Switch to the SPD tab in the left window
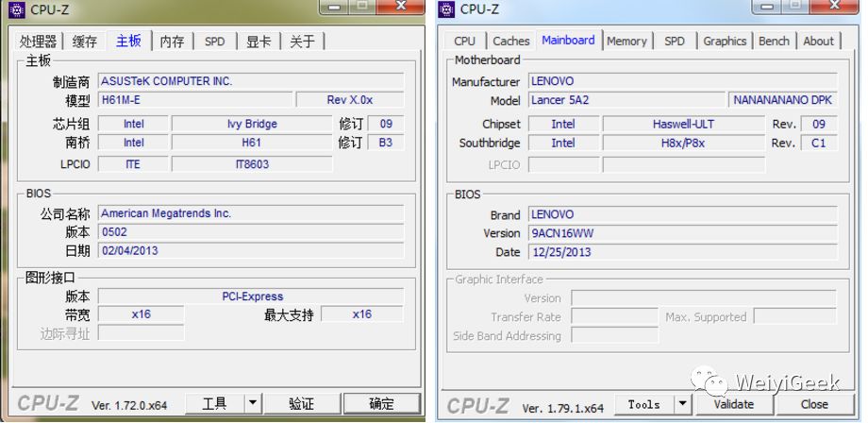 click(x=215, y=42)
